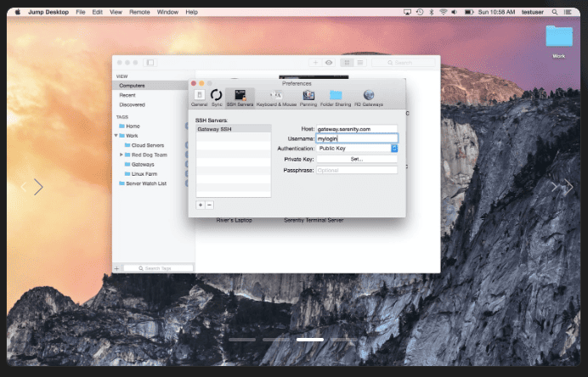
Task: Open the AirPlay display menu bar icon
Action: tap(407, 12)
